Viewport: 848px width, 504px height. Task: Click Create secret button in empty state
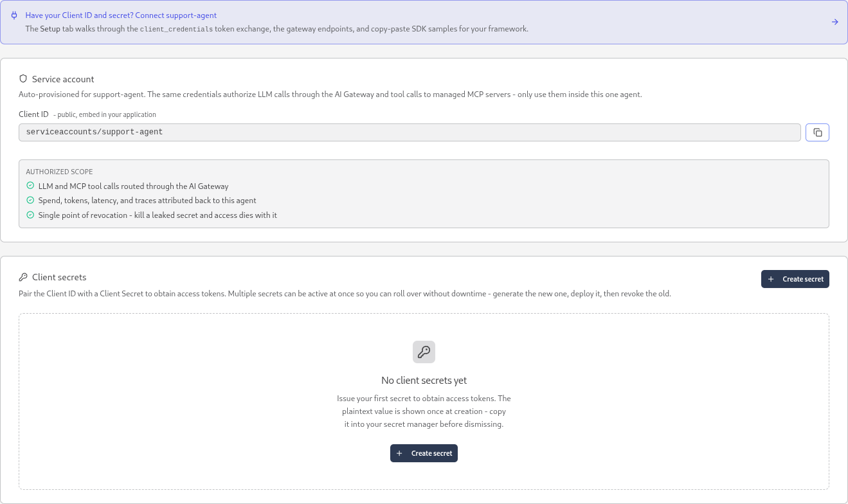point(424,453)
